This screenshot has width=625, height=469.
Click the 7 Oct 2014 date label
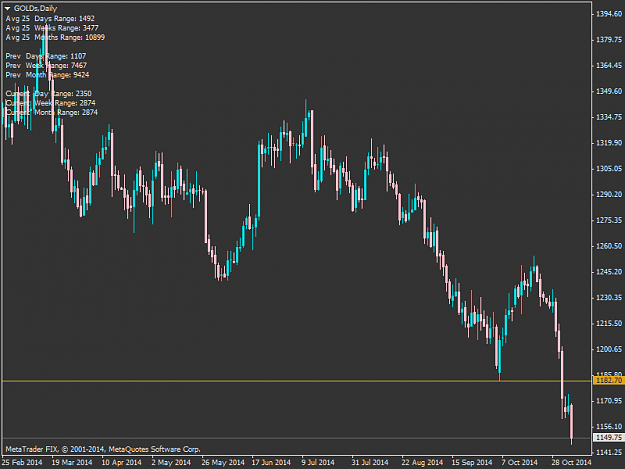[x=519, y=463]
